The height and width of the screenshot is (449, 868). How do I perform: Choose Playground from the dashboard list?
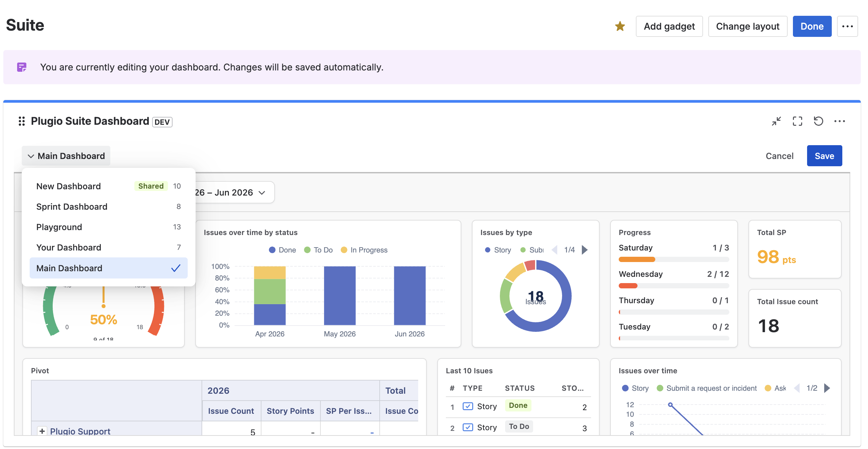[x=109, y=227]
